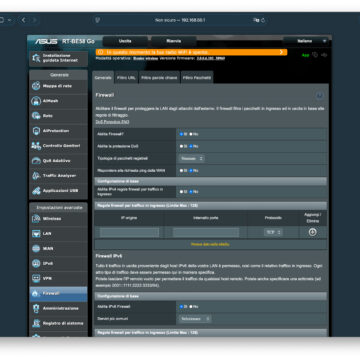This screenshot has height=360, width=360.
Task: Open browser sidebar dropdown chevron
Action: (x=9, y=20)
